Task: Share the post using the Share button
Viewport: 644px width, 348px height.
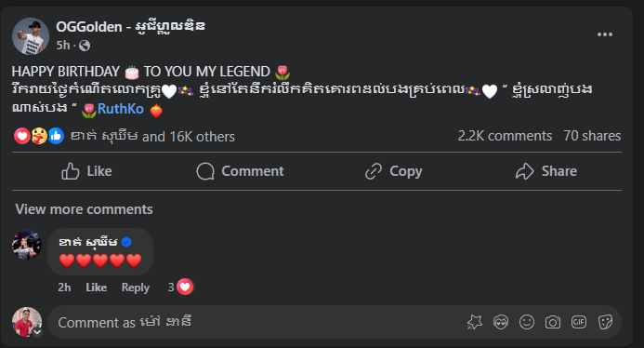Action: [x=546, y=171]
